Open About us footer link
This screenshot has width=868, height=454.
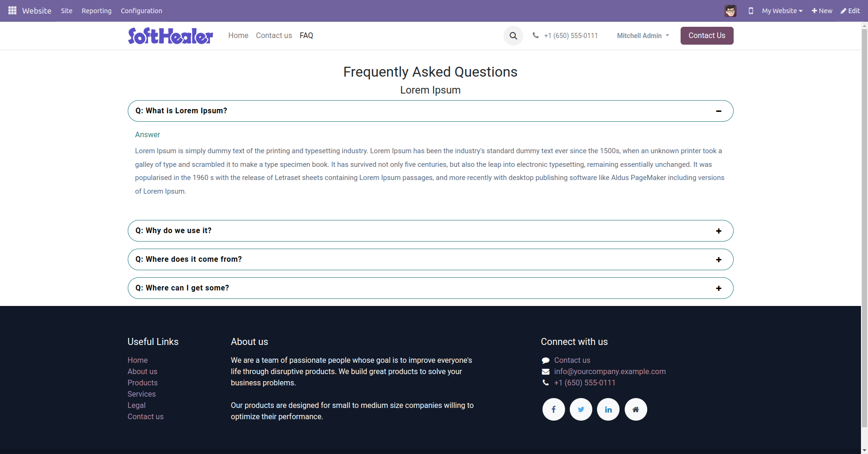pyautogui.click(x=142, y=372)
